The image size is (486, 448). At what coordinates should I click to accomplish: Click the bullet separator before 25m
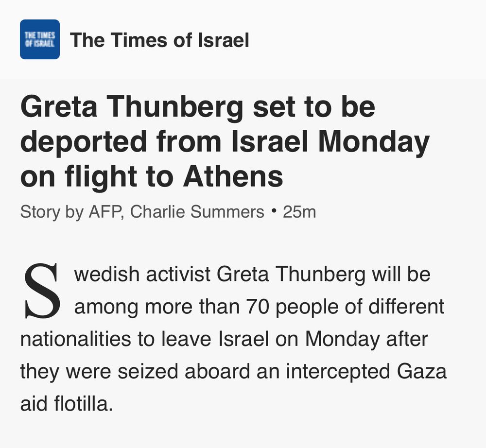pos(273,211)
